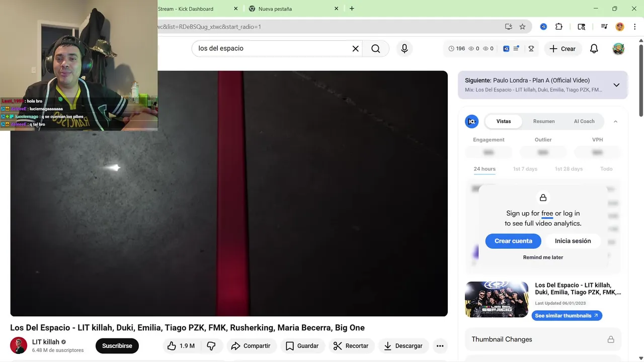Click the VPH metric label
644x362 pixels.
pos(597,140)
